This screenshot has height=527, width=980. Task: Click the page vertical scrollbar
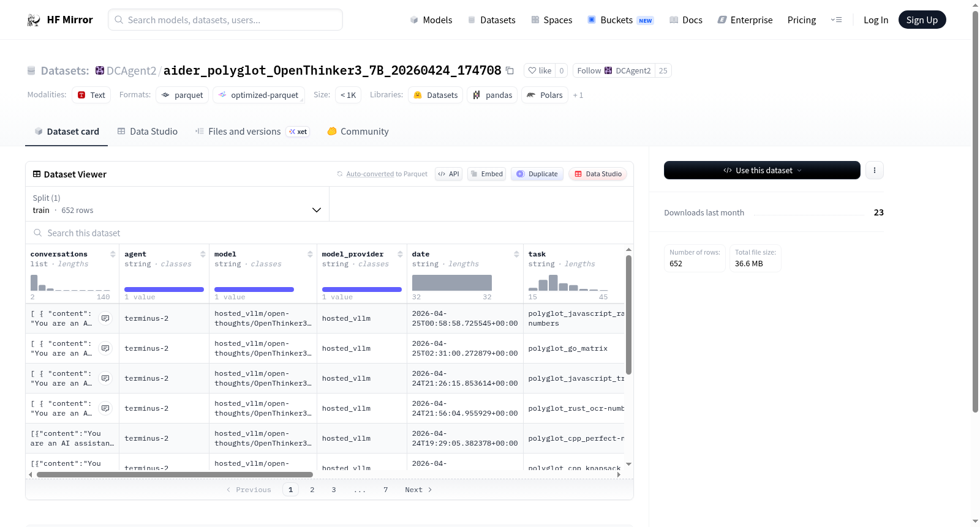point(975,211)
